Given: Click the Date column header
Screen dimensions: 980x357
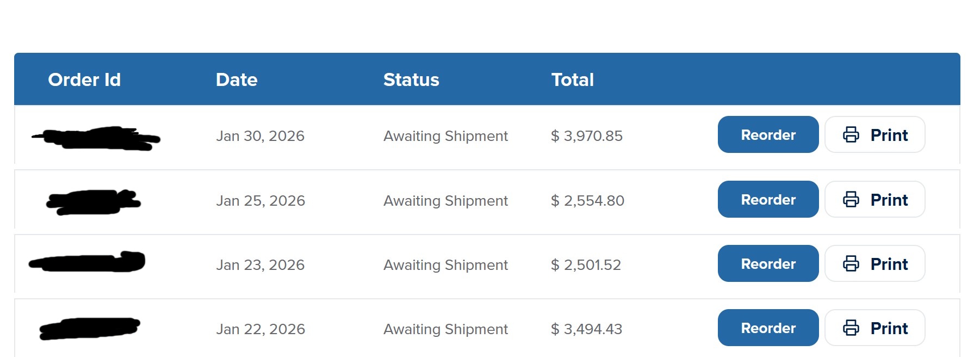Looking at the screenshot, I should click(237, 79).
